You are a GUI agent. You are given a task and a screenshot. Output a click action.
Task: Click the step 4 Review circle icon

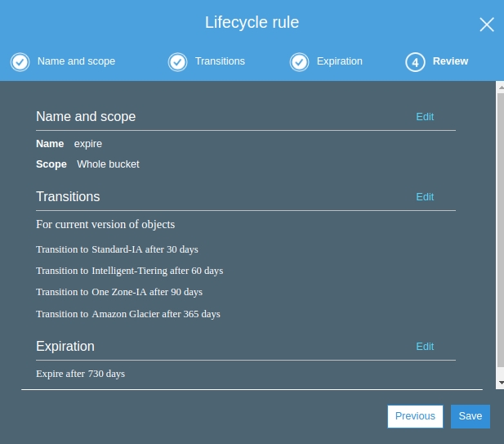(415, 62)
